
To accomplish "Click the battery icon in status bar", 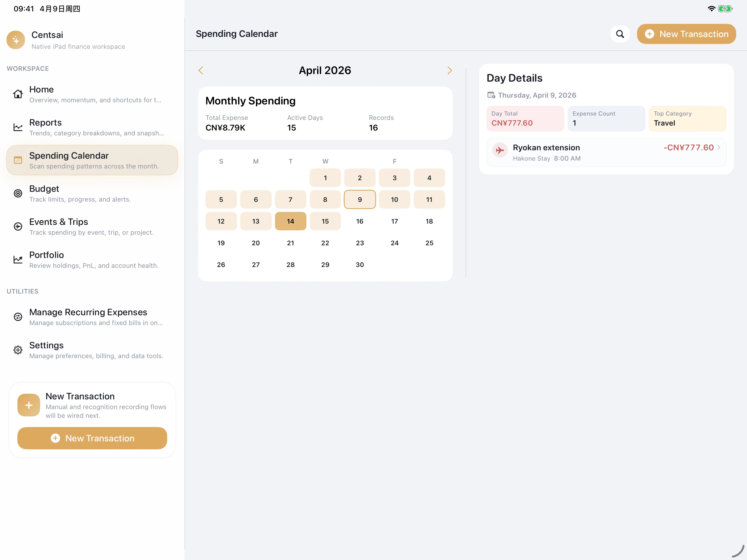I will coord(725,9).
